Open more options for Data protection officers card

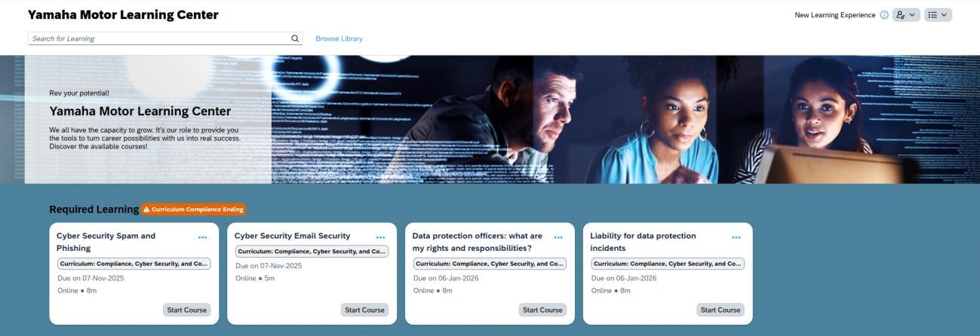tap(558, 237)
